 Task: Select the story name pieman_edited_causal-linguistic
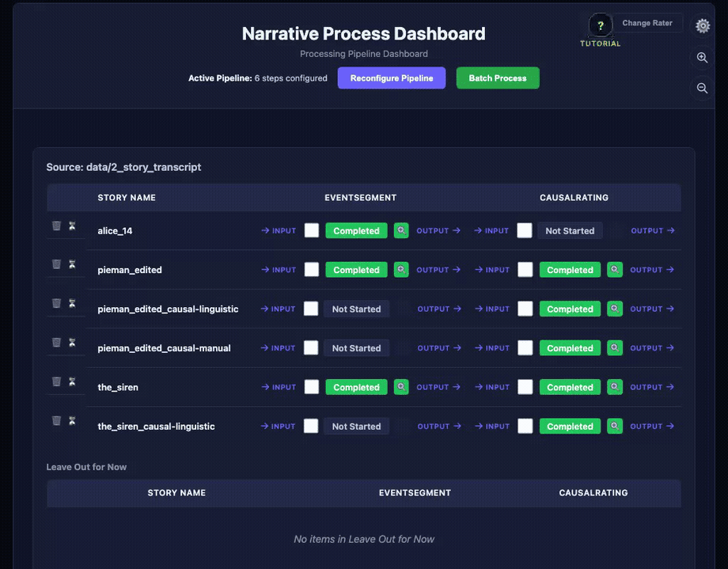(168, 309)
